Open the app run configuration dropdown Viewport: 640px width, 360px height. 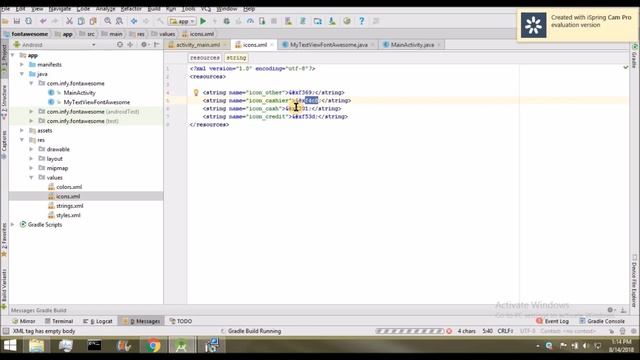tap(182, 21)
